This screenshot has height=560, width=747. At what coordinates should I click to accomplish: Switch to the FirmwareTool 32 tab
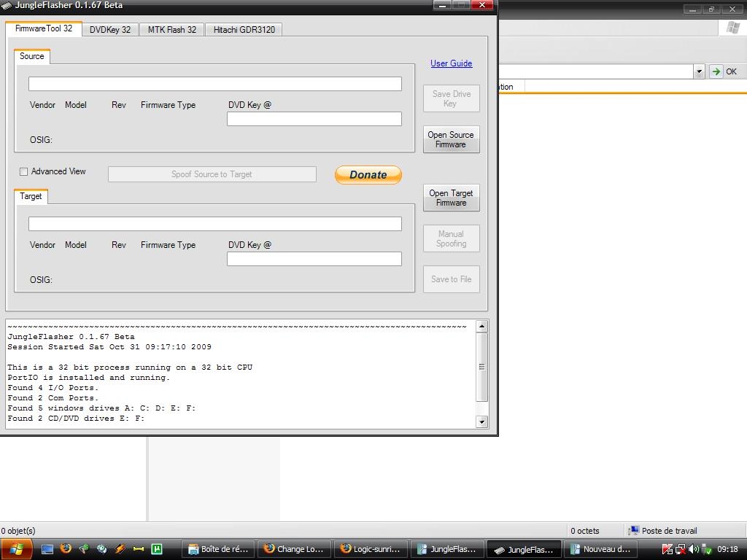coord(43,28)
